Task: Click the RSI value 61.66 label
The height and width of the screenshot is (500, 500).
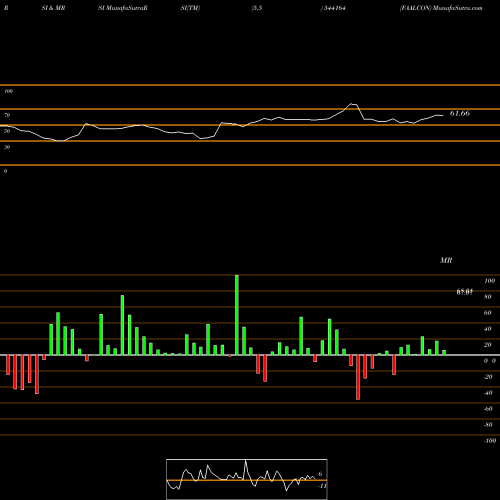Action: (x=460, y=113)
